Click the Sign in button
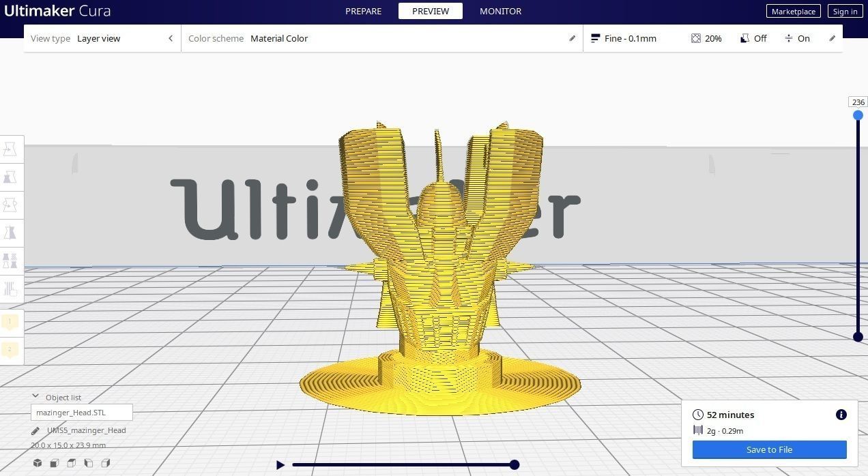This screenshot has width=868, height=476. tap(845, 11)
